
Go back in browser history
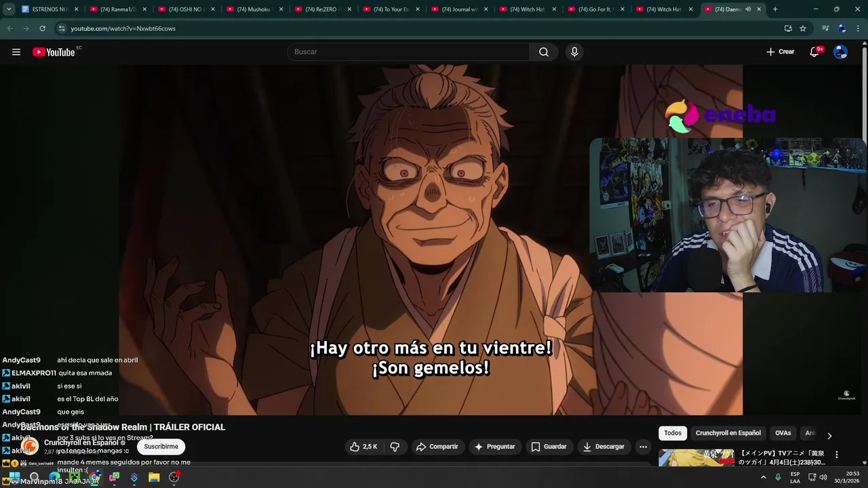pos(9,28)
